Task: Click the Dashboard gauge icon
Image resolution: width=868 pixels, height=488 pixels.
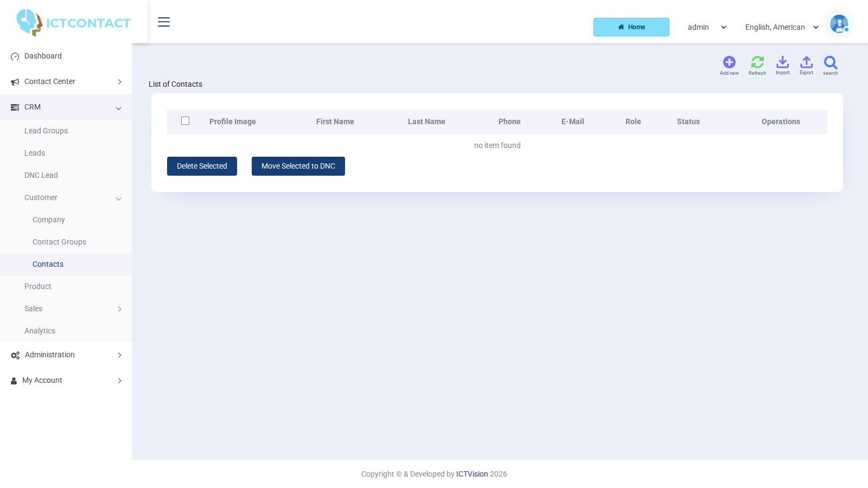Action: (x=15, y=56)
